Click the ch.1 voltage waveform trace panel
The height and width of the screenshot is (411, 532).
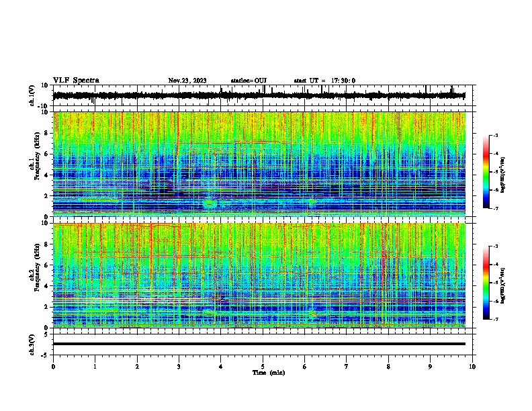point(263,95)
